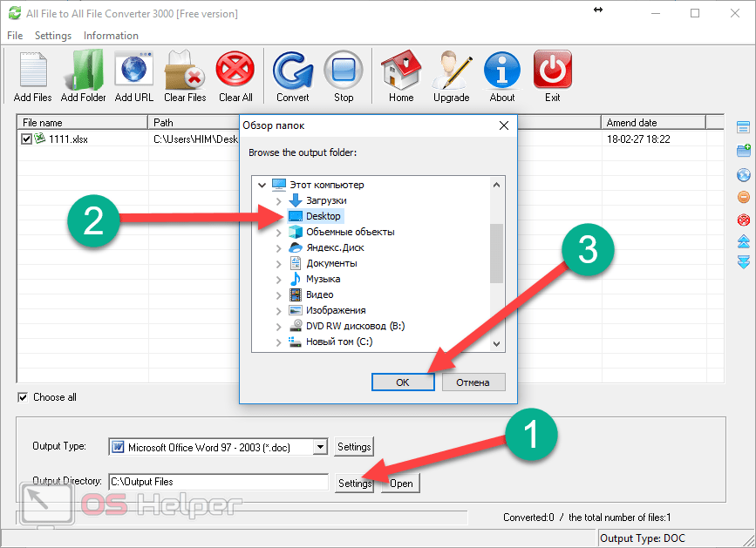The image size is (756, 548).
Task: Click Settings button next to Output Directory
Action: coord(354,483)
